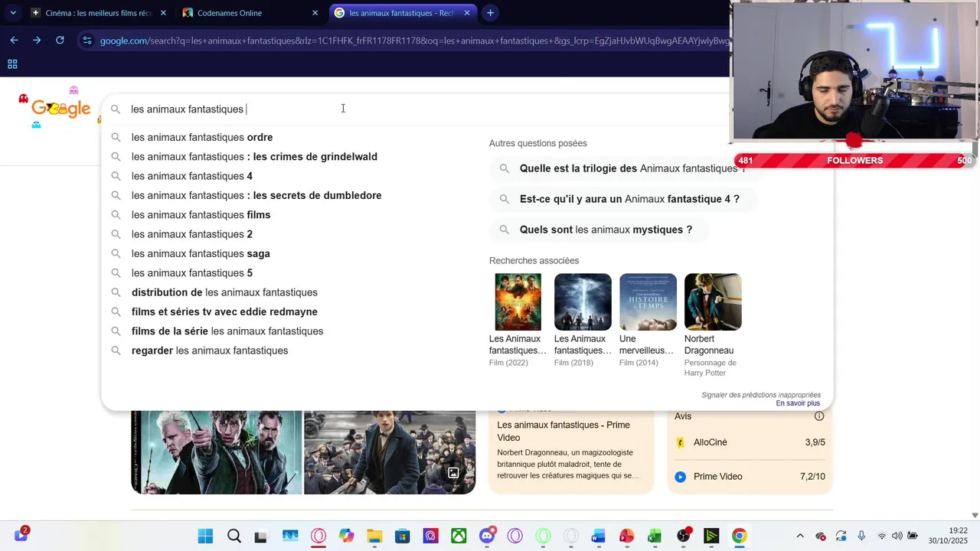Open Microsoft Store from the taskbar
This screenshot has height=551, width=980.
coord(402,536)
